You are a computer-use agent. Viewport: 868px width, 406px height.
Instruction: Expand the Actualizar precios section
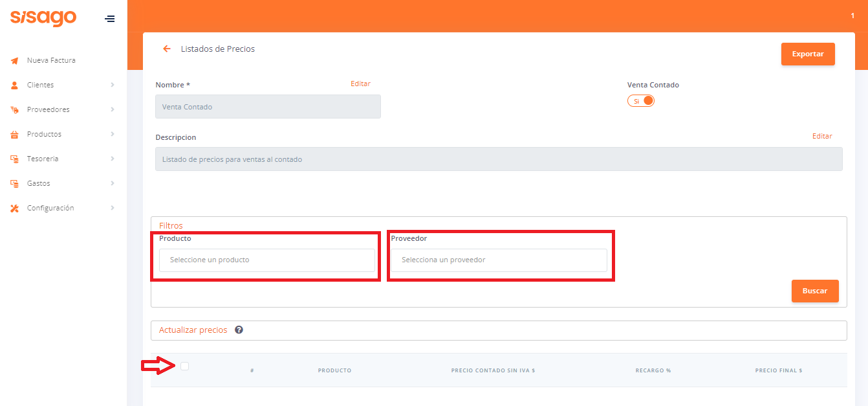tap(193, 330)
